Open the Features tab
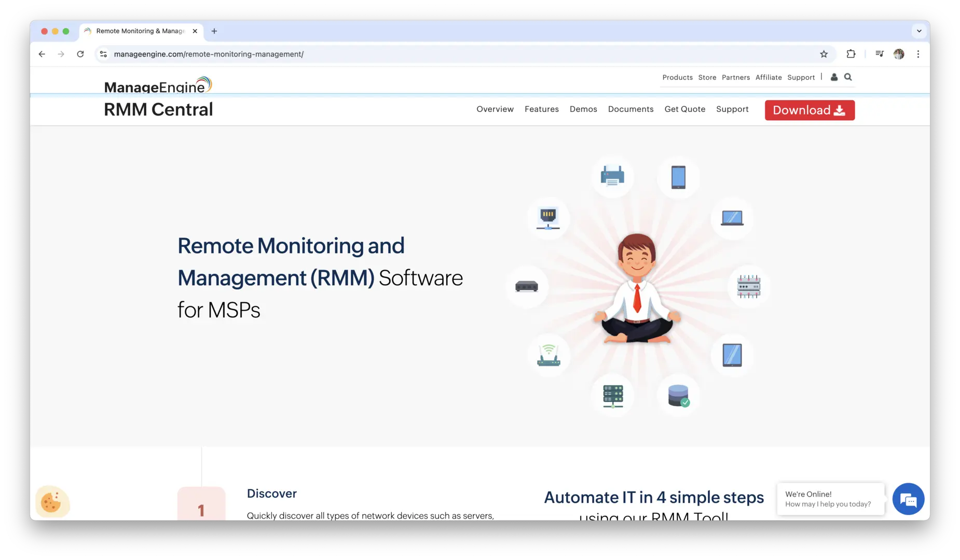 point(542,109)
